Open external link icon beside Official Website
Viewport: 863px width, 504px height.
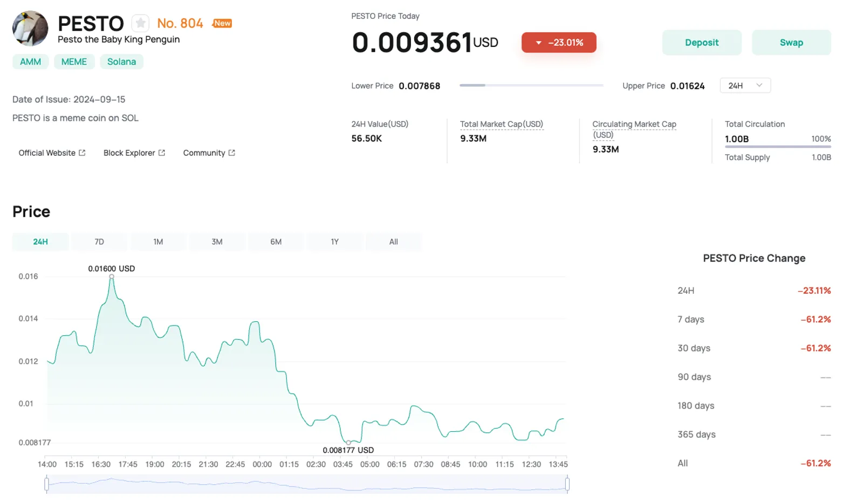click(82, 153)
